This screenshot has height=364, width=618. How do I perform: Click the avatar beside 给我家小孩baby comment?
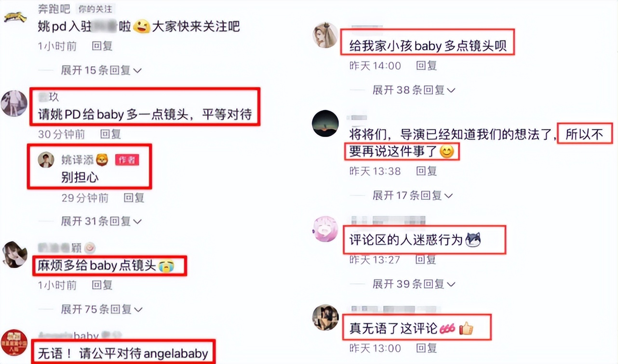click(326, 35)
